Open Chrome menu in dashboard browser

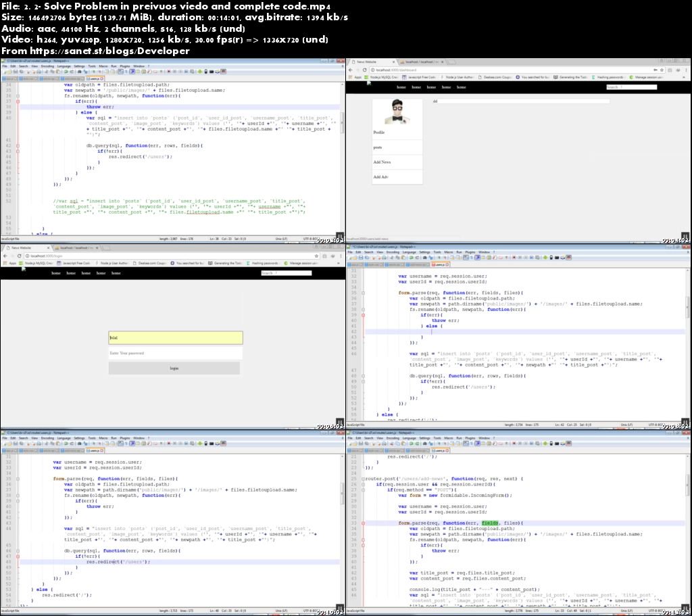click(686, 70)
